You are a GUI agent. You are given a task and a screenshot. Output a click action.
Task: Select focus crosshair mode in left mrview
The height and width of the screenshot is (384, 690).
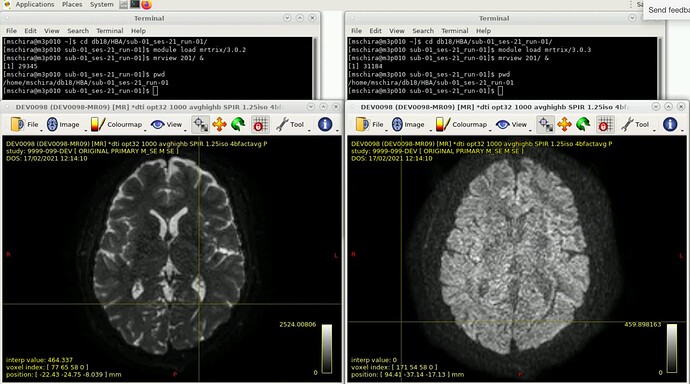[201, 124]
